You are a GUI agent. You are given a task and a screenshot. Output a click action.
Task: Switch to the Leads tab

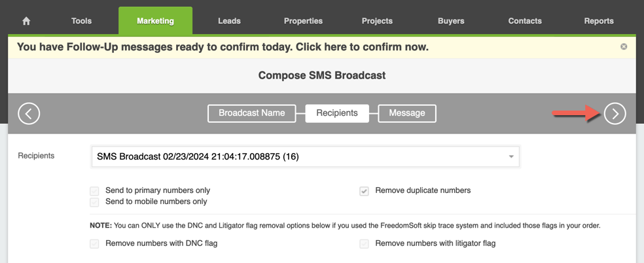(x=229, y=21)
